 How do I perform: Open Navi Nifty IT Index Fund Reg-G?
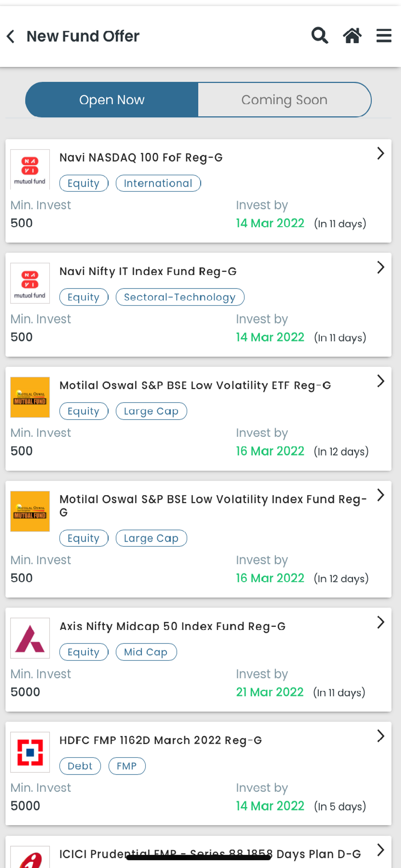coord(148,271)
